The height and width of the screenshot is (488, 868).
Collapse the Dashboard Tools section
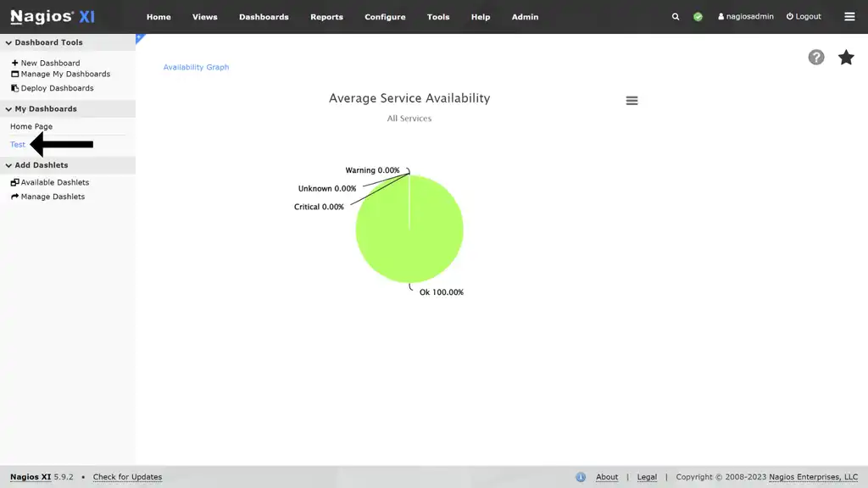point(8,42)
